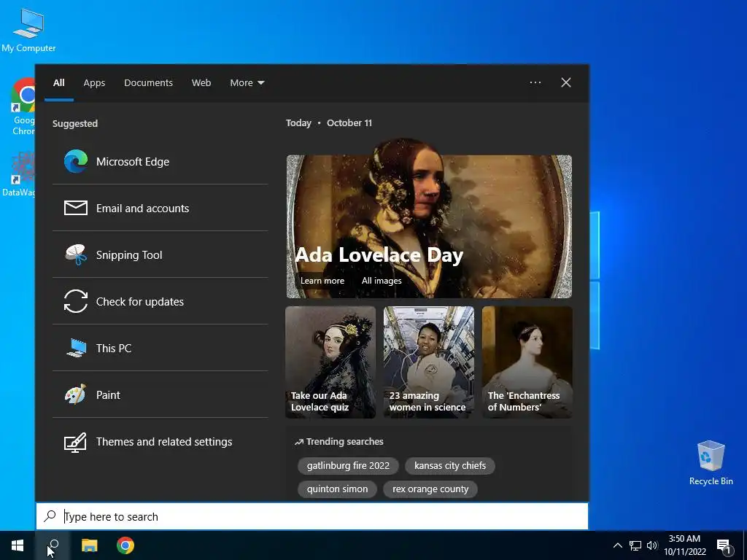Screen dimensions: 747x560
Task: Open File Explorer from the taskbar
Action: (89, 545)
